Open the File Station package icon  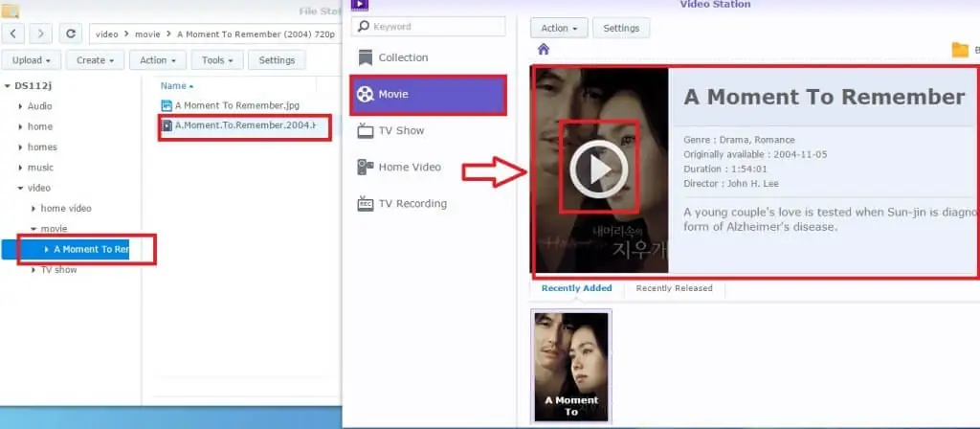(11, 11)
